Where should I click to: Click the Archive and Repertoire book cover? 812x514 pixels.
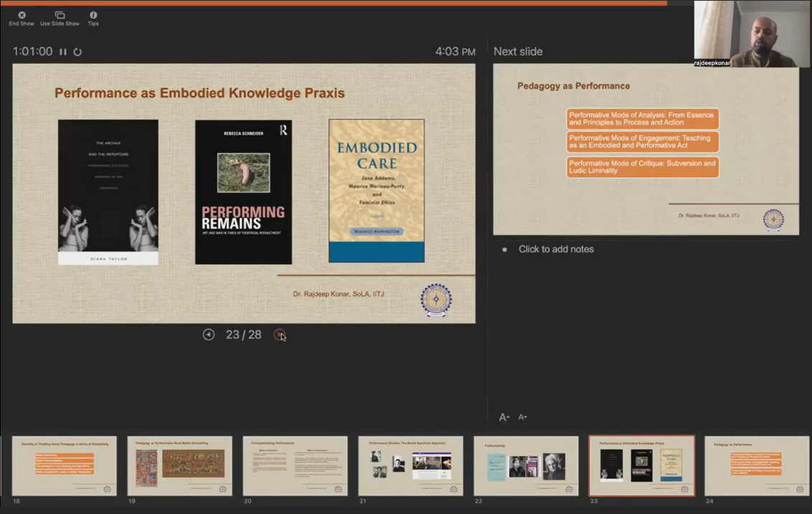(108, 192)
